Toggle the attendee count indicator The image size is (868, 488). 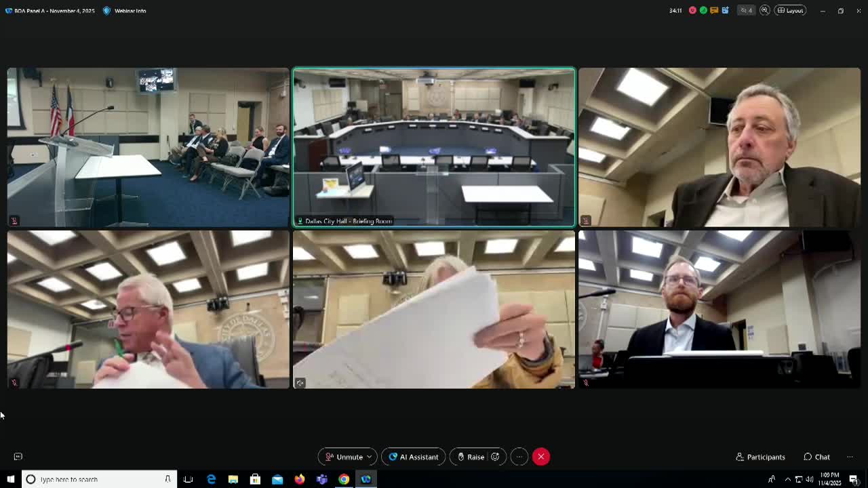pos(746,10)
